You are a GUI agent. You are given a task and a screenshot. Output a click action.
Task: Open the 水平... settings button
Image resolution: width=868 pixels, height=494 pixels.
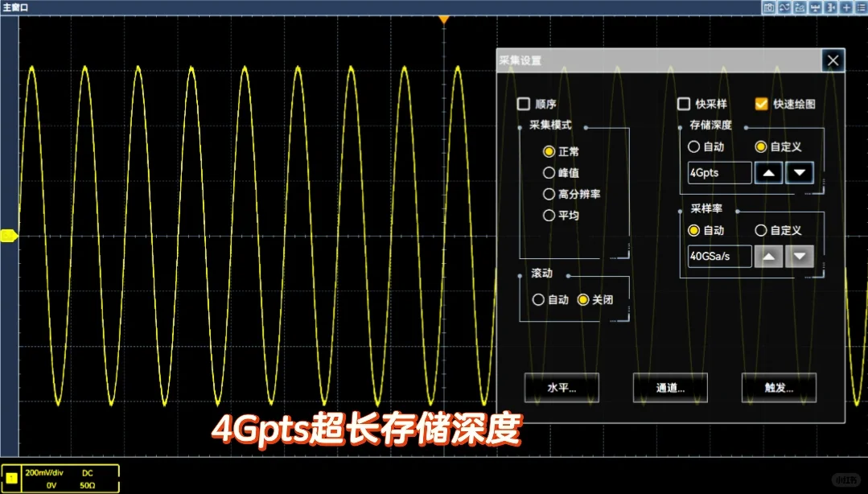(x=561, y=388)
